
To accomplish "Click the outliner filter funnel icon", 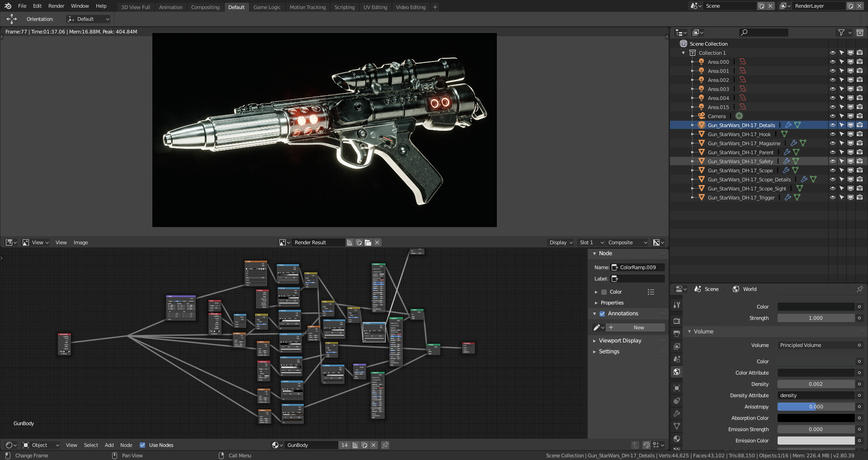I will pyautogui.click(x=841, y=33).
